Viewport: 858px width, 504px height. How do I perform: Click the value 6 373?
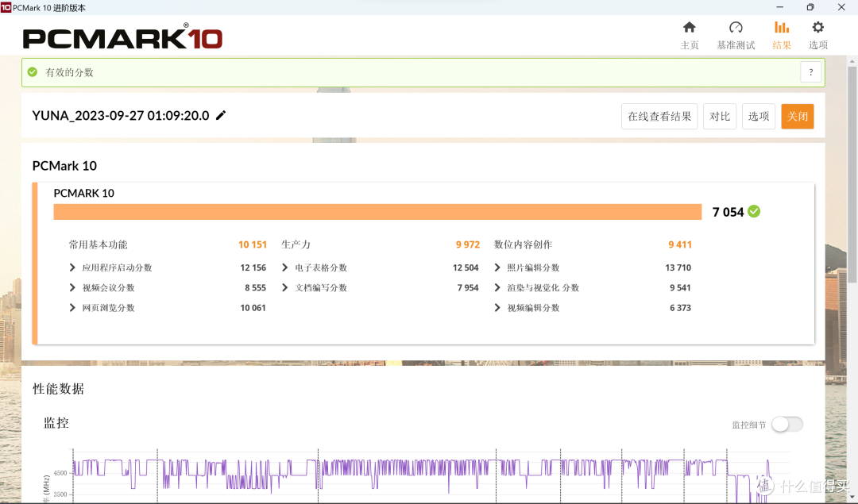pyautogui.click(x=680, y=308)
